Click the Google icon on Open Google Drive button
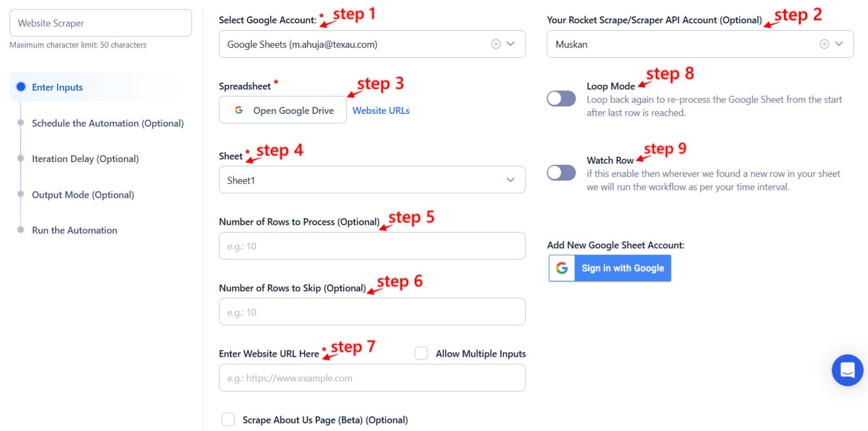Viewport: 868px width, 431px height. pos(239,110)
